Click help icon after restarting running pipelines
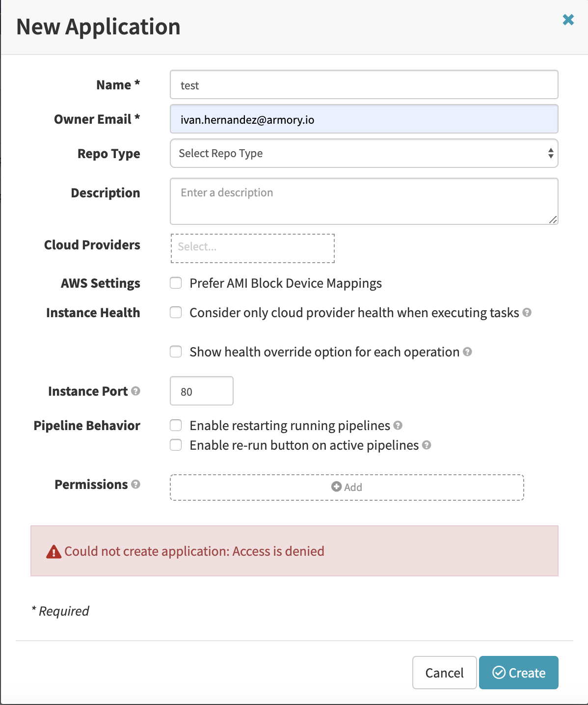 [x=398, y=425]
